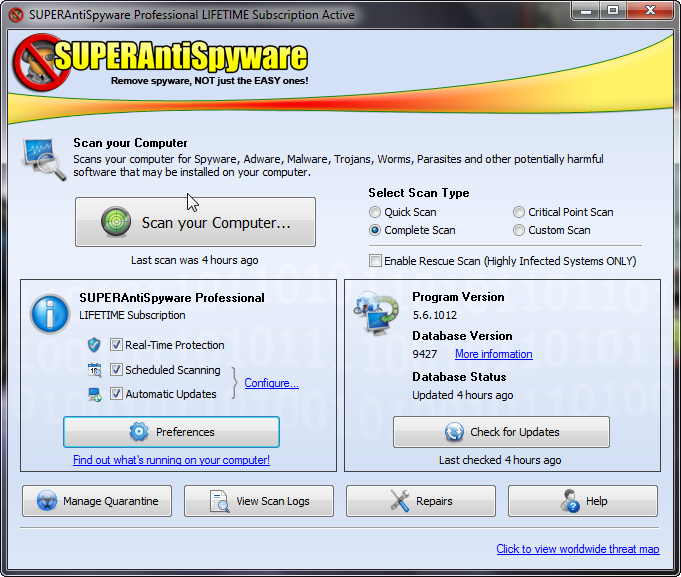Viewport: 681px width, 577px height.
Task: Open View Scan Logs
Action: [x=259, y=501]
